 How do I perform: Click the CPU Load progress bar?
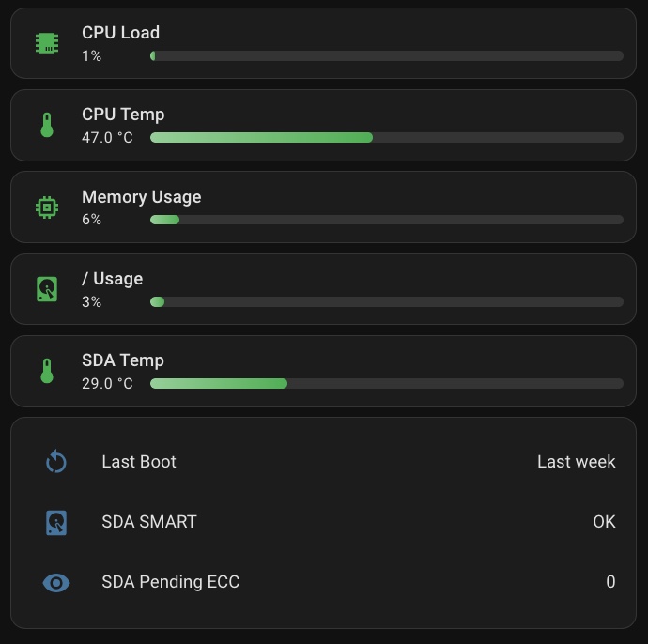(x=386, y=56)
